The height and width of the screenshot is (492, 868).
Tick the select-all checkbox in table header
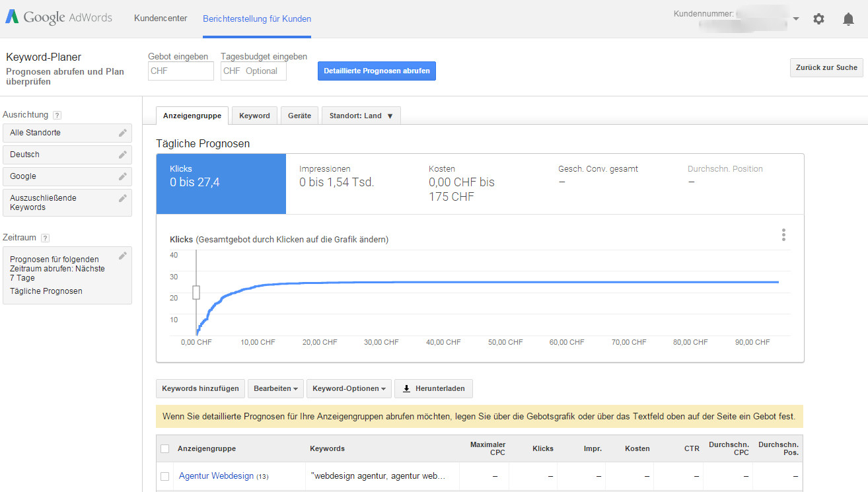point(164,448)
